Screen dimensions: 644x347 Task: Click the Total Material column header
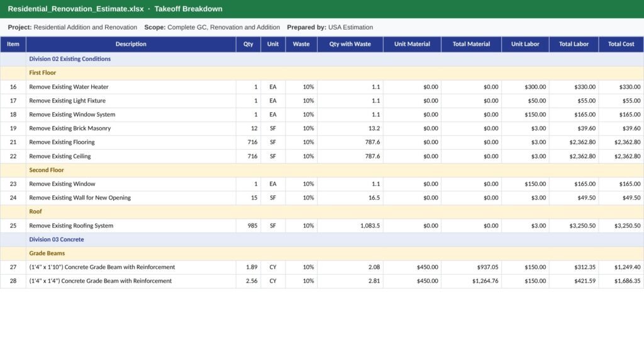point(471,44)
